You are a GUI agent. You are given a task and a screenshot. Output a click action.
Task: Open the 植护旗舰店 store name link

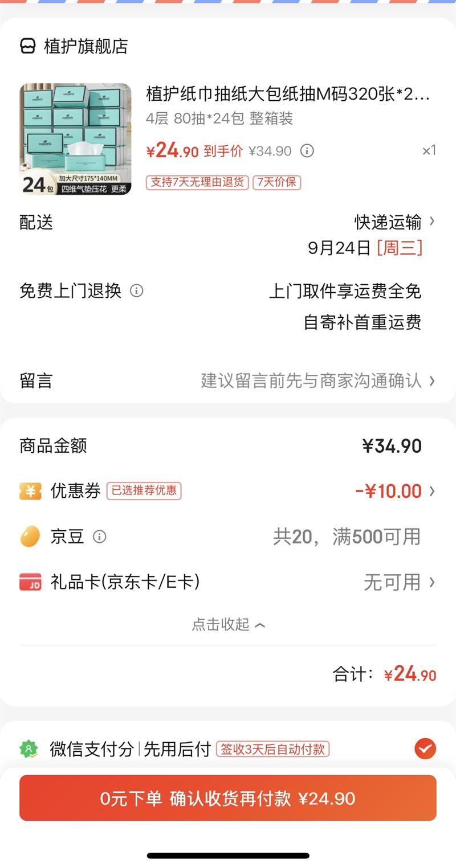click(x=86, y=46)
